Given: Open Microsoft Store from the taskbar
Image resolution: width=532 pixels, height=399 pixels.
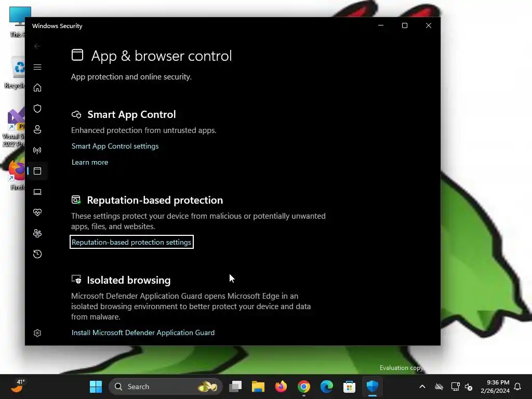Looking at the screenshot, I should [x=349, y=387].
